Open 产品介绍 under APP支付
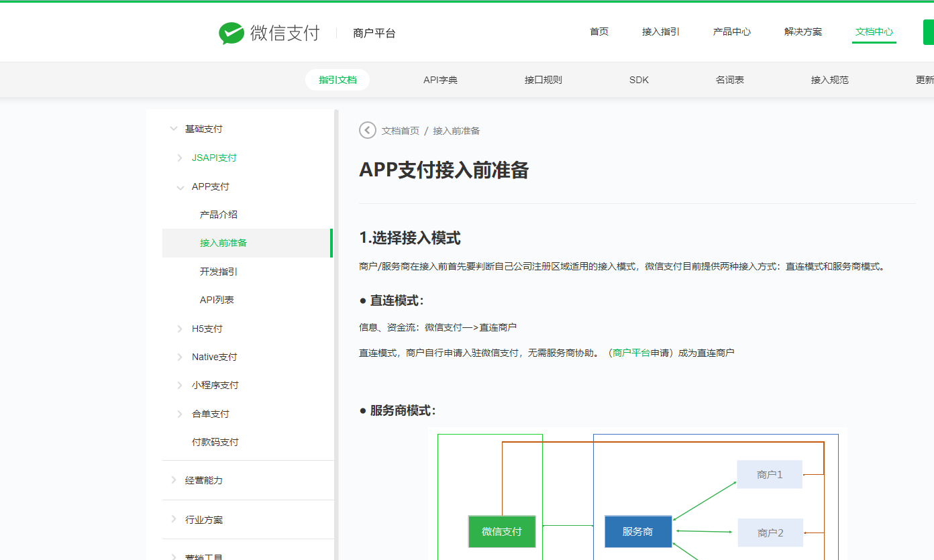Screen dimensions: 934x560 pyautogui.click(x=219, y=215)
